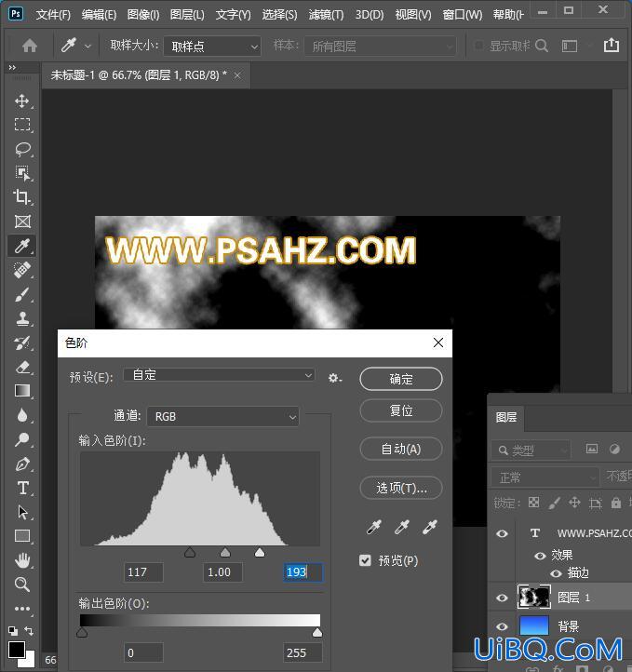The width and height of the screenshot is (632, 672).
Task: Hide the layer effects (效果) group
Action: click(x=540, y=556)
